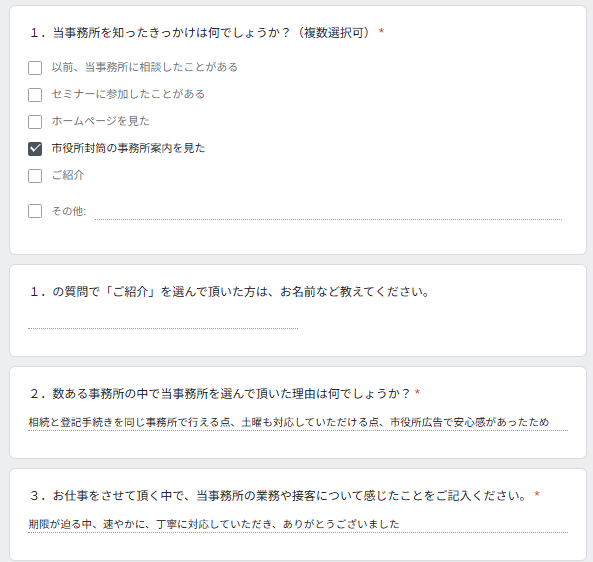Image resolution: width=593 pixels, height=562 pixels.
Task: Click the 以前、当事務所に相談したことがある option label
Action: (145, 67)
